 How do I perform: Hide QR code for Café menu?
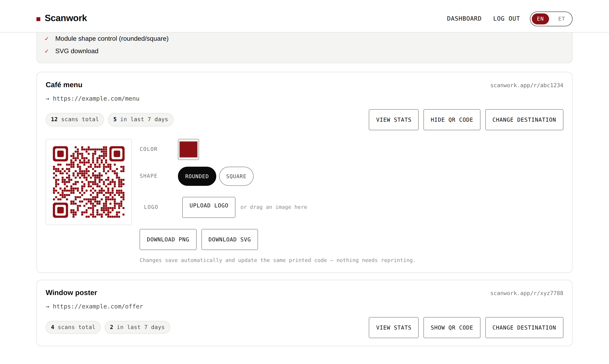click(451, 120)
